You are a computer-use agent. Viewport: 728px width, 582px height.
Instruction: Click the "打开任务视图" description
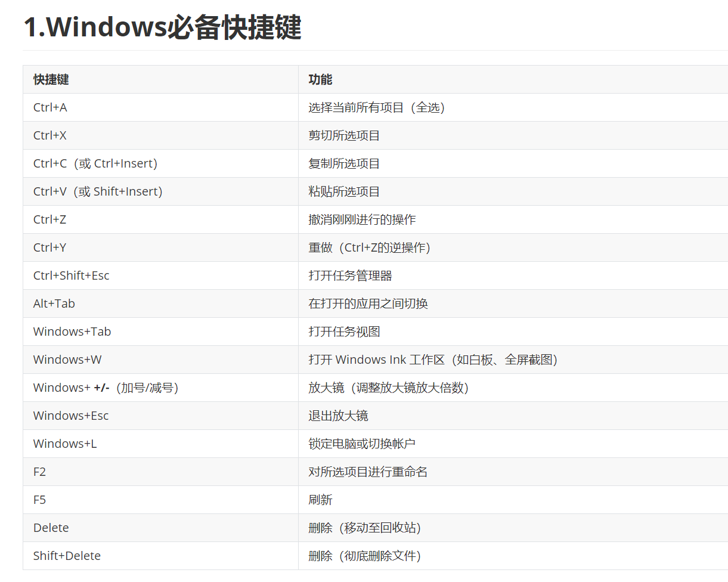click(x=344, y=332)
